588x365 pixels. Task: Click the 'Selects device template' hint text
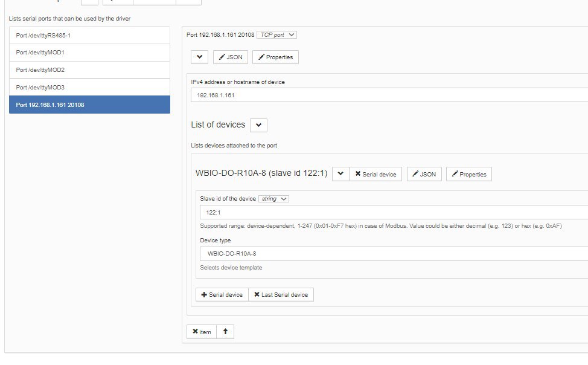pyautogui.click(x=231, y=267)
